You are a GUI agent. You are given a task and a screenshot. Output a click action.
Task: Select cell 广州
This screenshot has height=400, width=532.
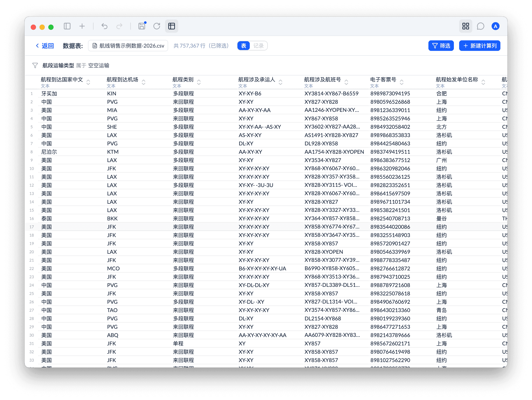441,160
